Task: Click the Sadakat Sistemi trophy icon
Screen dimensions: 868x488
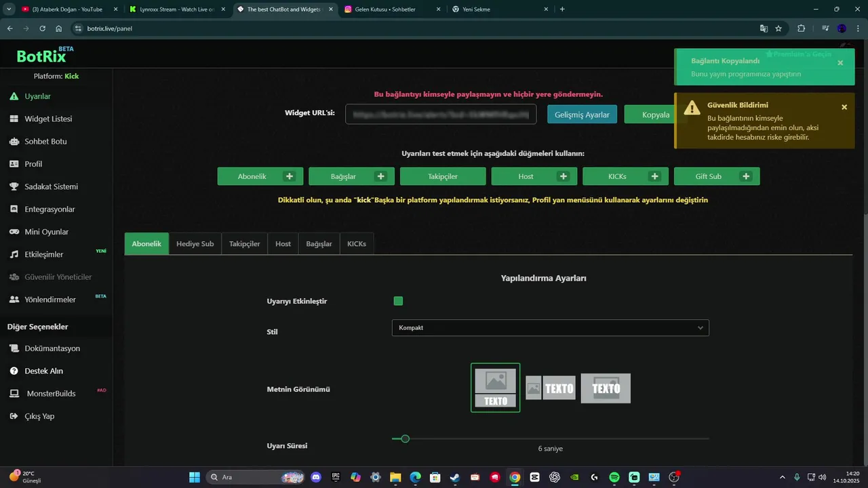Action: [x=14, y=186]
